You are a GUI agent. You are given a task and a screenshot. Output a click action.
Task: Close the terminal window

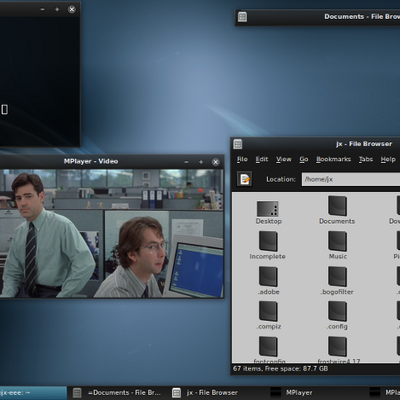point(72,9)
